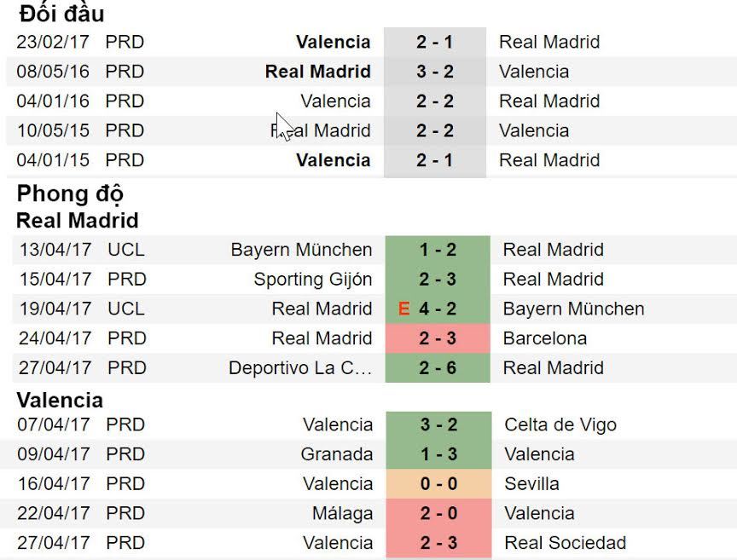Image resolution: width=737 pixels, height=560 pixels.
Task: Click the Málaga team link
Action: pyautogui.click(x=343, y=514)
